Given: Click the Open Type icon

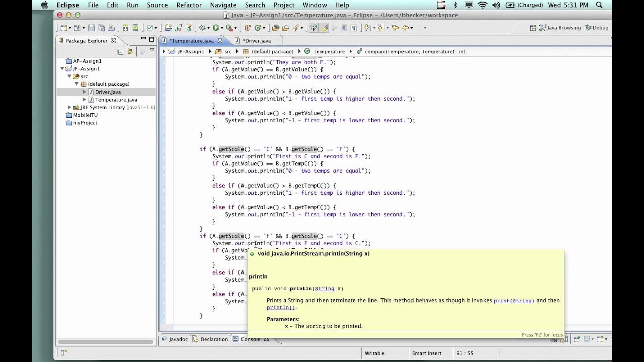Looking at the screenshot, I should click(276, 28).
